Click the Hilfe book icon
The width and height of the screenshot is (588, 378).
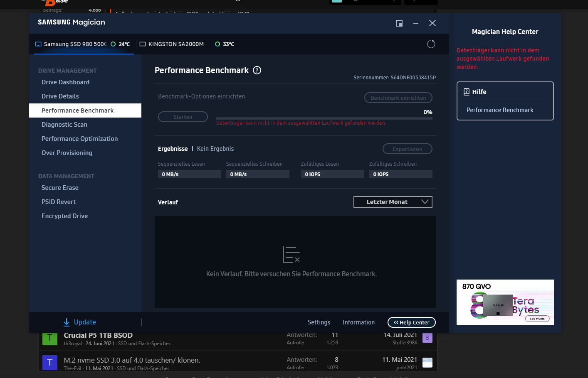click(x=467, y=92)
